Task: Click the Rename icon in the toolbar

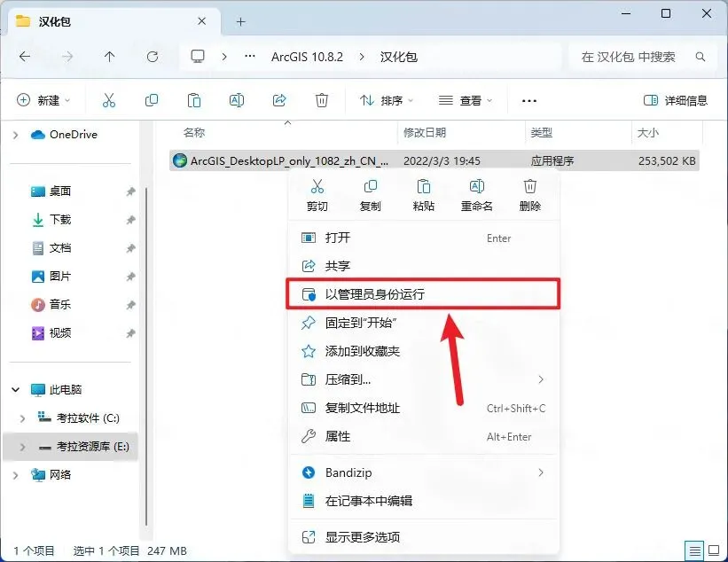Action: 237,100
